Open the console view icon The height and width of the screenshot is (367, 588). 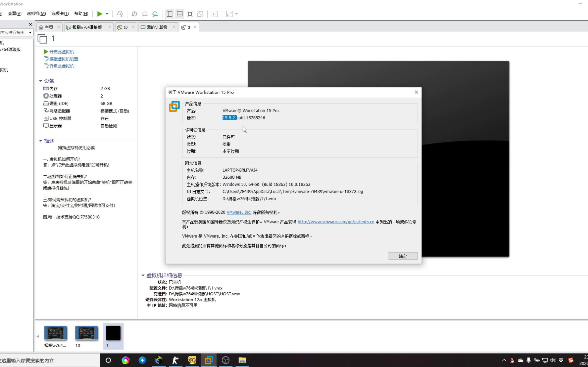coord(215,14)
